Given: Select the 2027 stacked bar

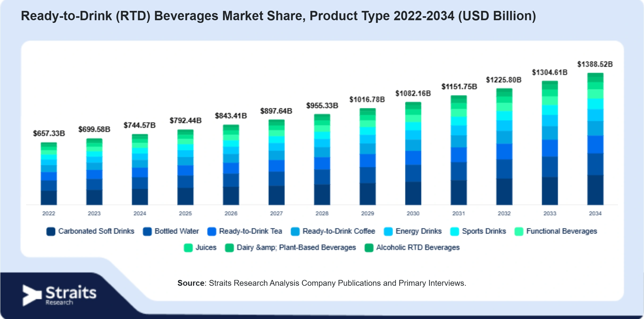Looking at the screenshot, I should click(277, 162).
